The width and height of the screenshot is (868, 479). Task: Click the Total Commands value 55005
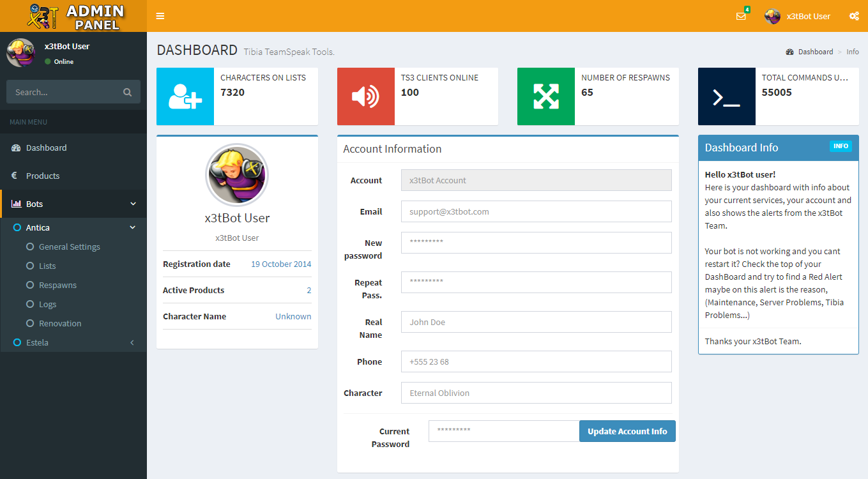[777, 92]
